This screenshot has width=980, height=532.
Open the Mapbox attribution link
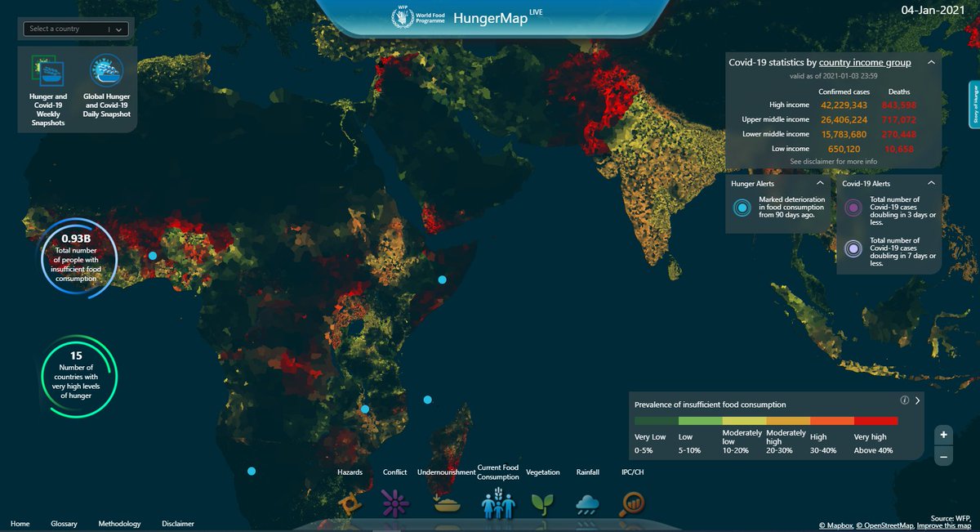[x=835, y=525]
